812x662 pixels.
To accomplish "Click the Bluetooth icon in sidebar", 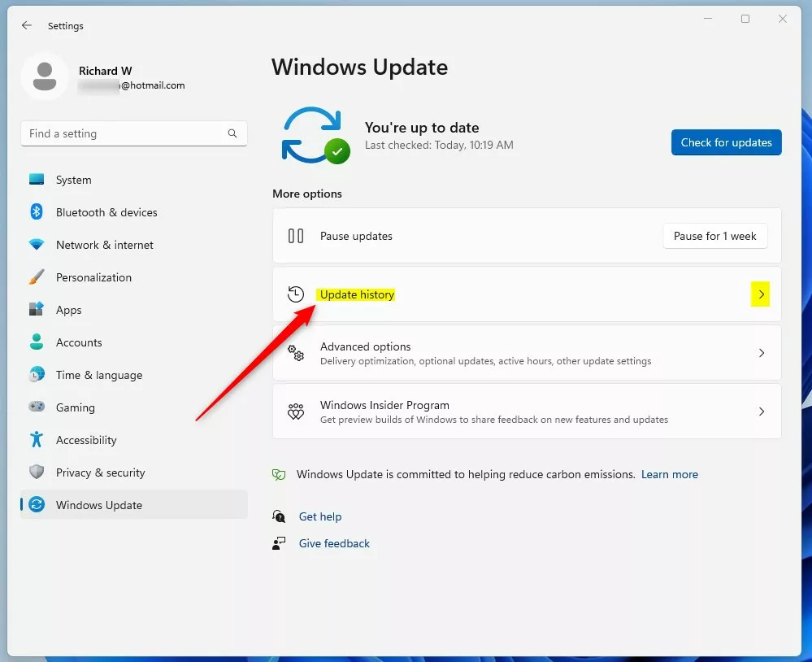I will (37, 212).
